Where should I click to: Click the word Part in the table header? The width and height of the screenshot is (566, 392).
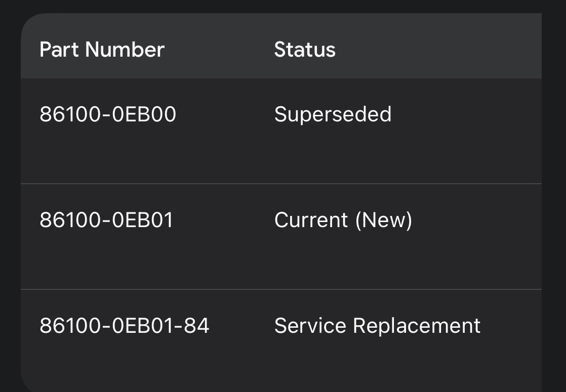point(59,50)
